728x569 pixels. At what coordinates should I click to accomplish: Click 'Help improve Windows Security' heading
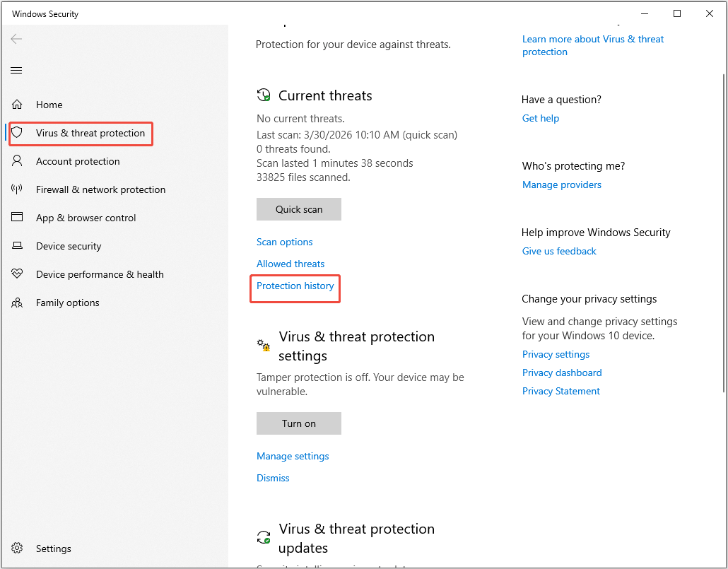click(x=596, y=233)
